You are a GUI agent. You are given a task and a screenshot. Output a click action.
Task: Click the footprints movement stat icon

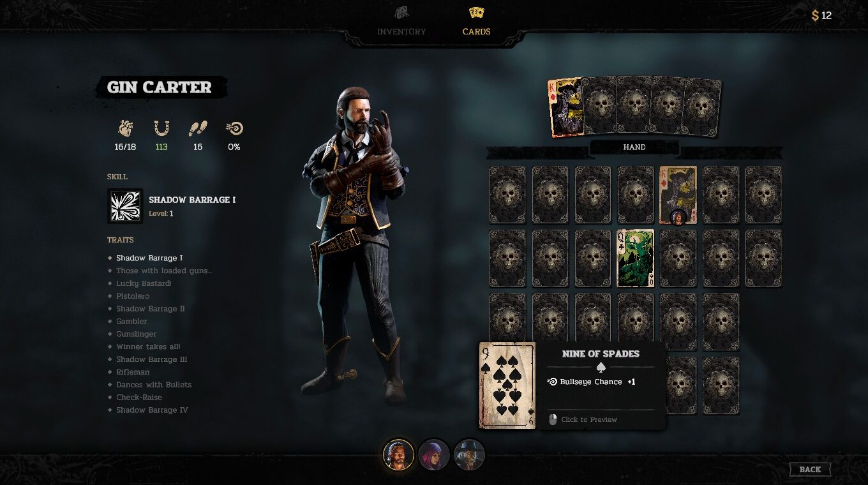[x=198, y=129]
